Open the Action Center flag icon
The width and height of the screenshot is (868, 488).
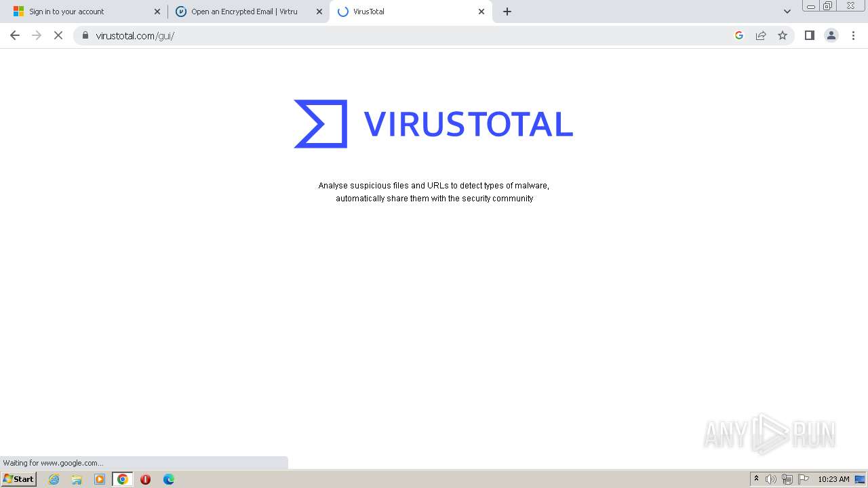(x=804, y=479)
